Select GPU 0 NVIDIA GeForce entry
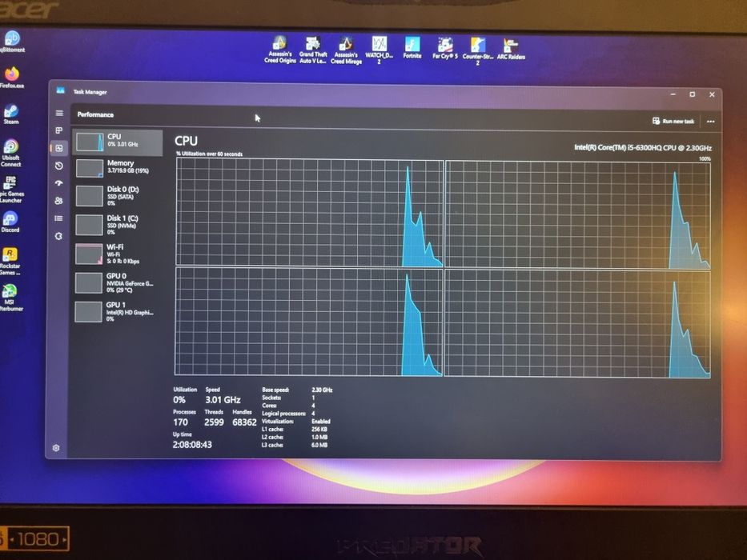This screenshot has width=747, height=560. pyautogui.click(x=118, y=283)
